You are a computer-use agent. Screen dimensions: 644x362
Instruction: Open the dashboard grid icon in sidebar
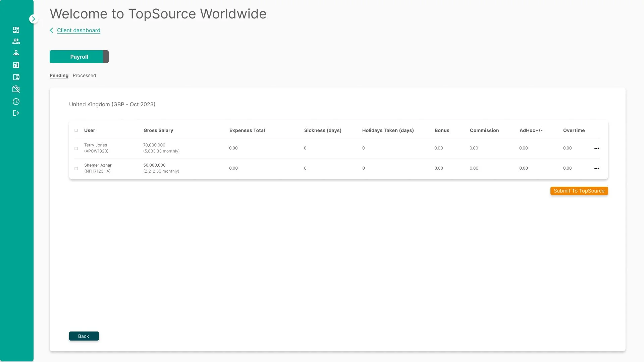click(16, 30)
